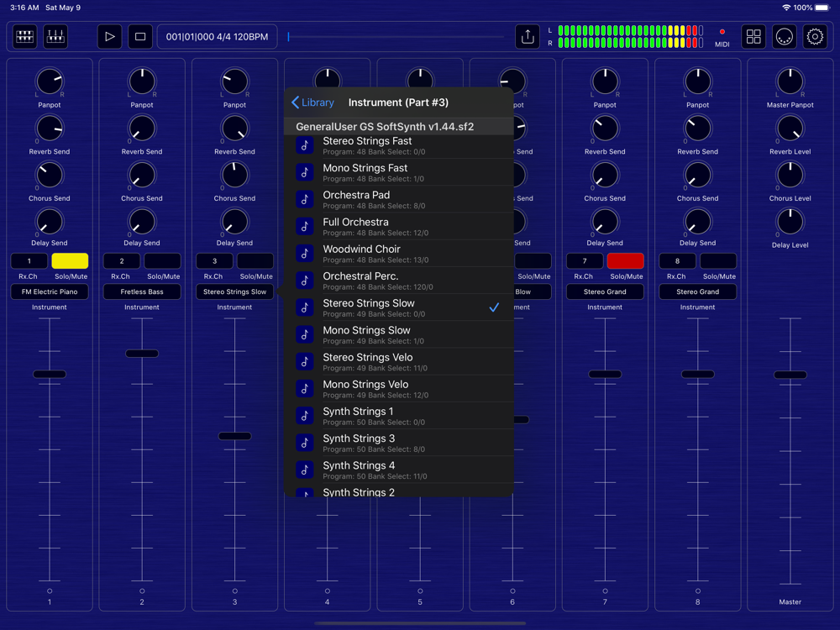Click the MIDI indicator
840x630 pixels.
(722, 38)
